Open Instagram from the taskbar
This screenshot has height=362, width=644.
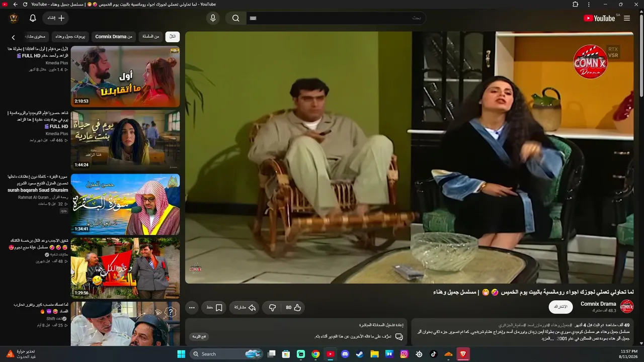click(404, 354)
